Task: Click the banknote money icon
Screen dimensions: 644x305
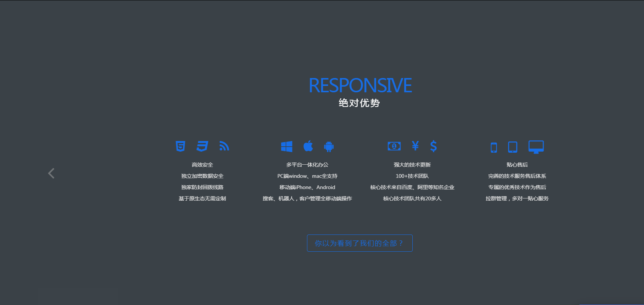Action: (x=394, y=146)
